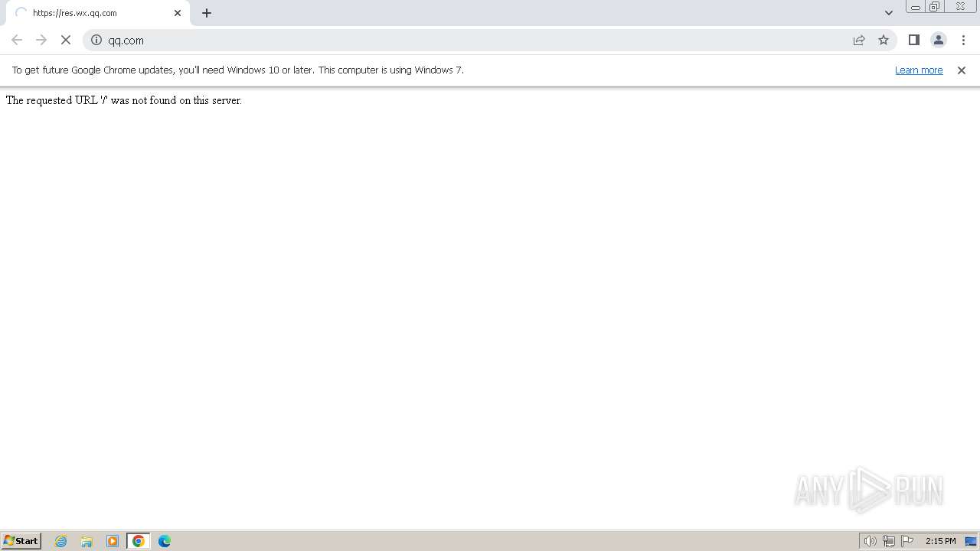Open Windows Explorer folder from taskbar

[x=87, y=541]
